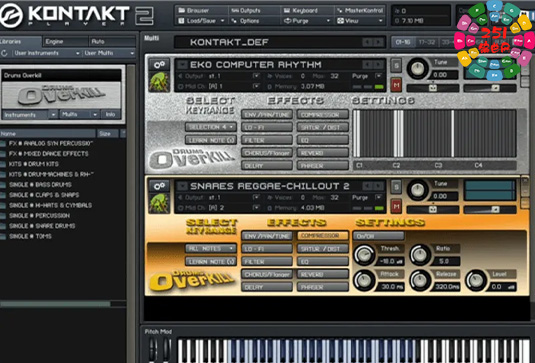Click the Single Toms folder icon
Screen dimensions: 535x363
[x=3, y=236]
